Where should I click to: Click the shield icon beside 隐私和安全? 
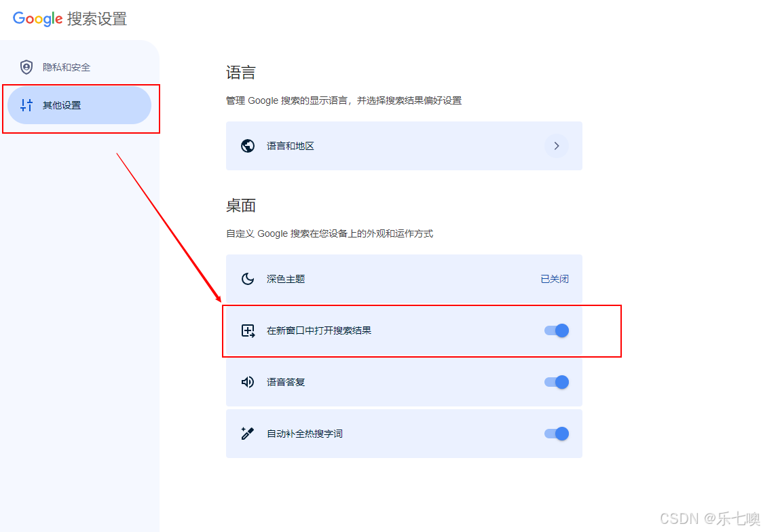26,67
